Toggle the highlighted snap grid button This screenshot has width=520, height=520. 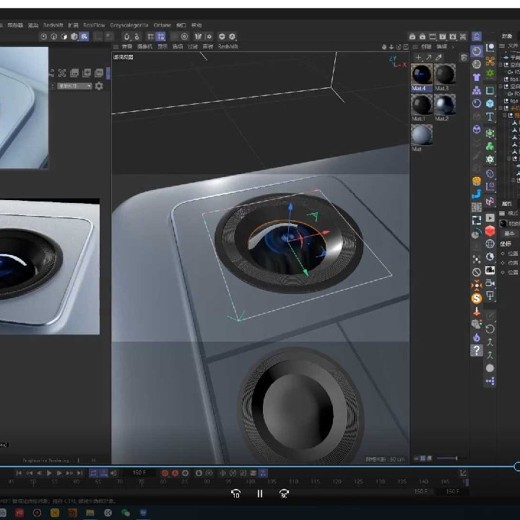tap(161, 36)
